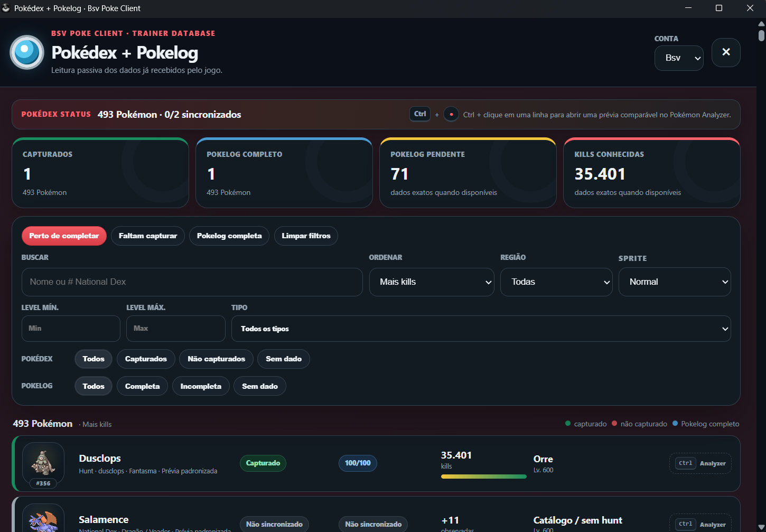The image size is (766, 532).
Task: Open Analyzer for the Salamence row
Action: point(700,524)
